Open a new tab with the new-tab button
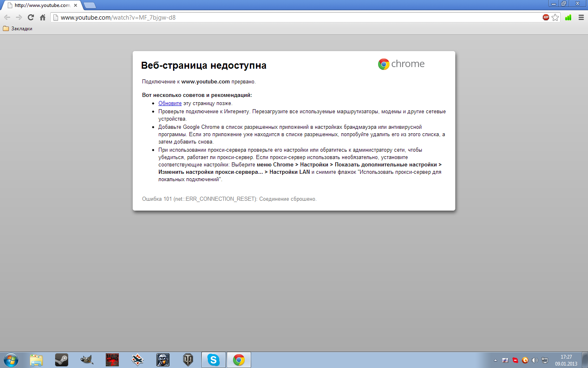The image size is (588, 368). [89, 5]
